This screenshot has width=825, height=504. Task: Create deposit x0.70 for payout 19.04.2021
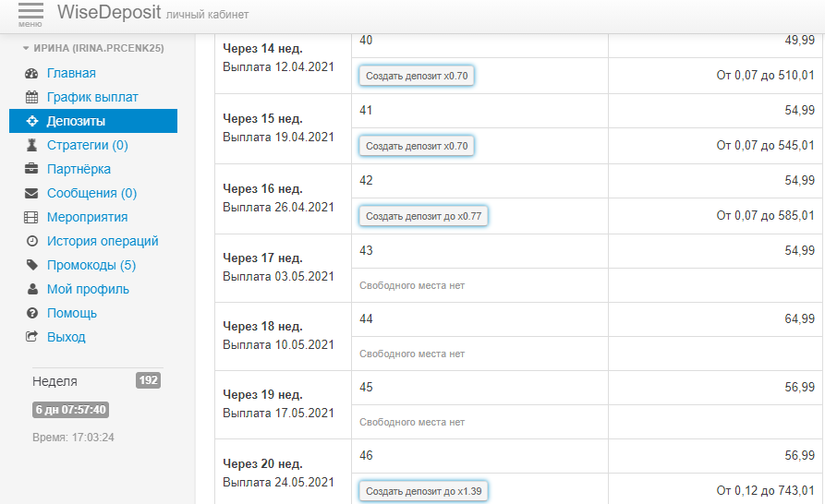(x=417, y=146)
